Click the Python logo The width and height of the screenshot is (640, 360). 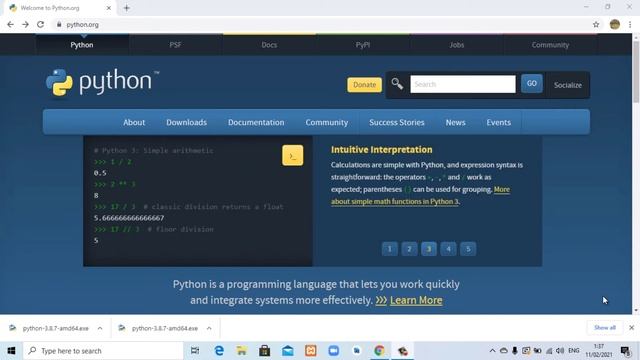pos(102,82)
